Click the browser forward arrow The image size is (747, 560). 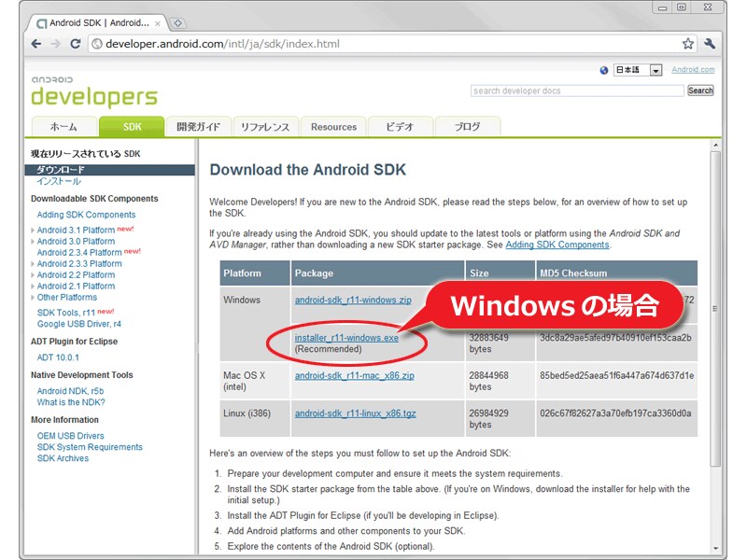56,44
